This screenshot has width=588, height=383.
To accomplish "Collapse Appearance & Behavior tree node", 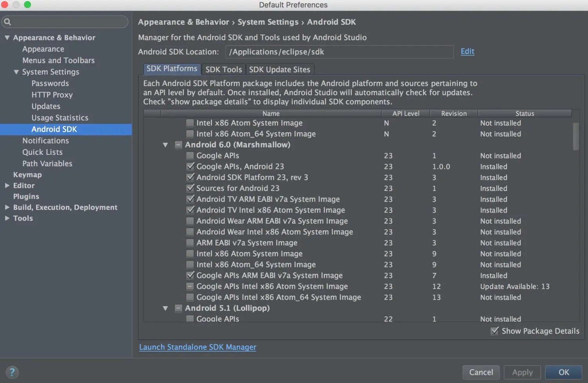I will click(7, 38).
